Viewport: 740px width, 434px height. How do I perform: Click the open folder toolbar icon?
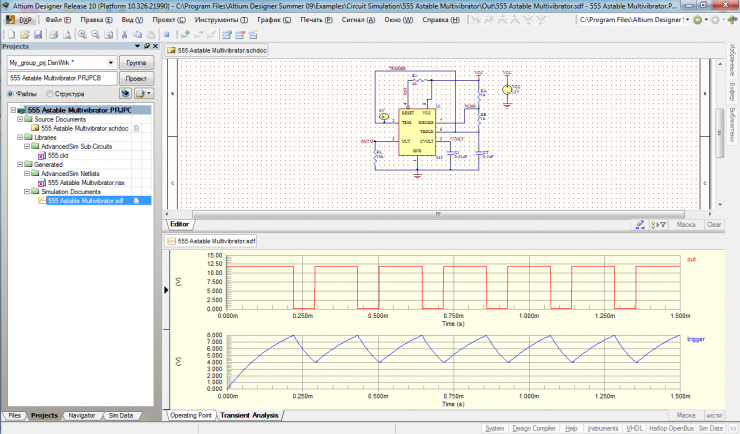click(x=25, y=35)
